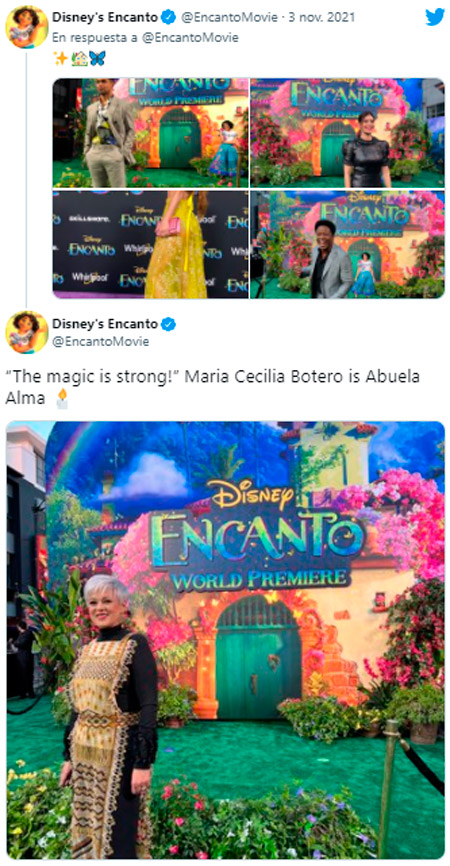The width and height of the screenshot is (450, 866).
Task: Open the @EncantoMovie handle under second name
Action: click(x=100, y=341)
